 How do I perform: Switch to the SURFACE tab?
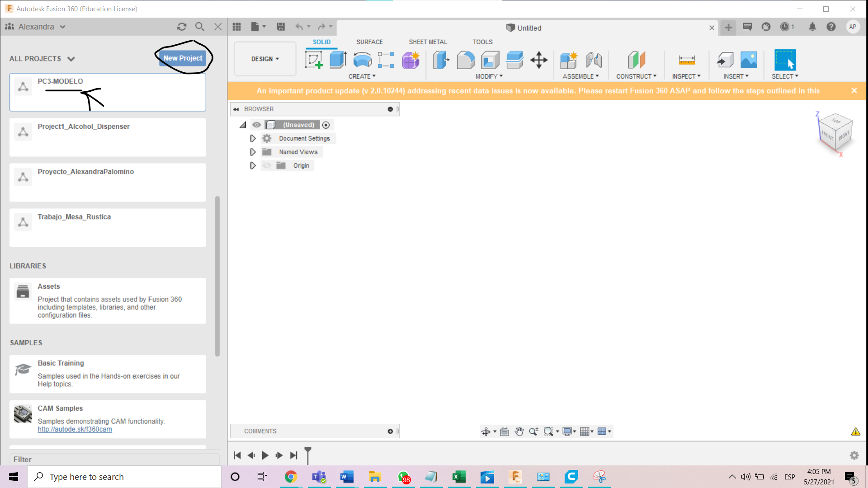click(369, 42)
